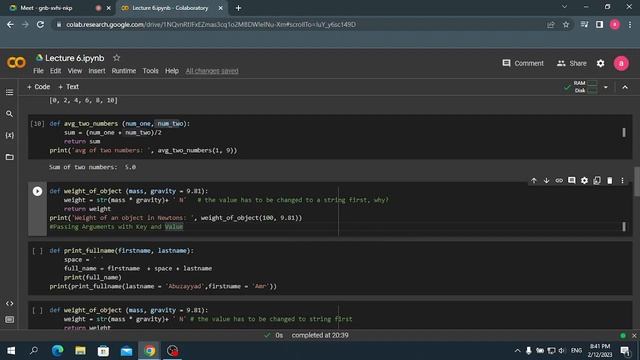Open Windows Start menu
The height and width of the screenshot is (360, 640).
[x=11, y=351]
